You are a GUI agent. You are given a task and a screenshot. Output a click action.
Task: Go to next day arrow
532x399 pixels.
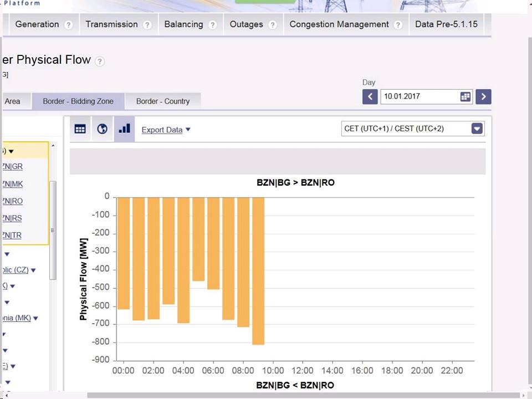tap(483, 96)
